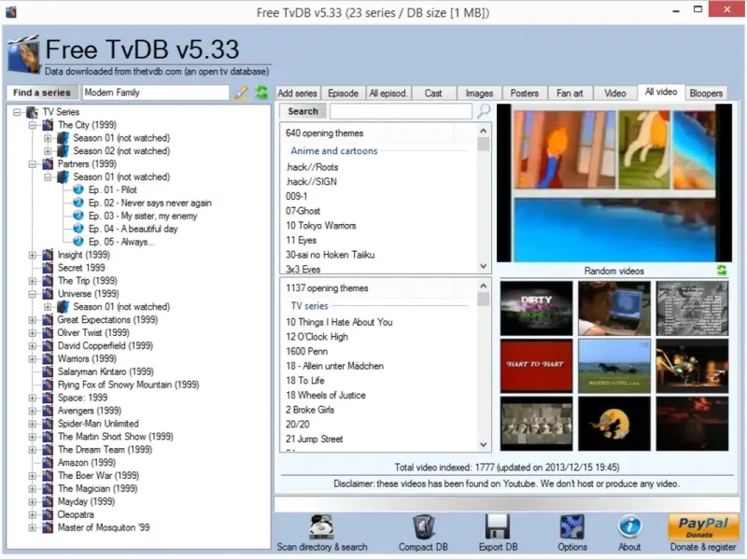Select Ep. 01 - Pilot episode
This screenshot has width=747, height=560.
point(112,190)
